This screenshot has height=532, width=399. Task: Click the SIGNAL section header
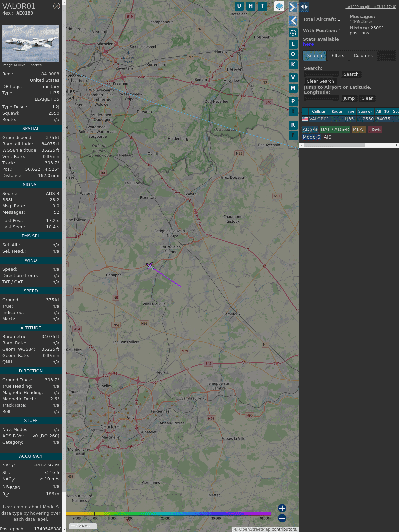point(31,185)
